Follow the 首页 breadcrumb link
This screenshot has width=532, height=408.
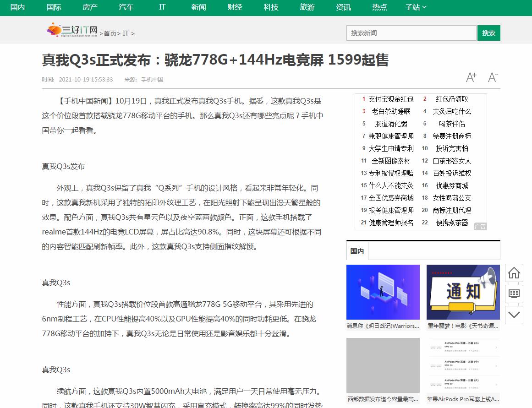(110, 33)
